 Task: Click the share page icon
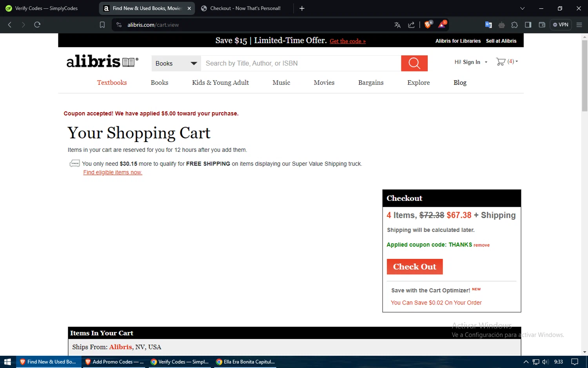[411, 25]
